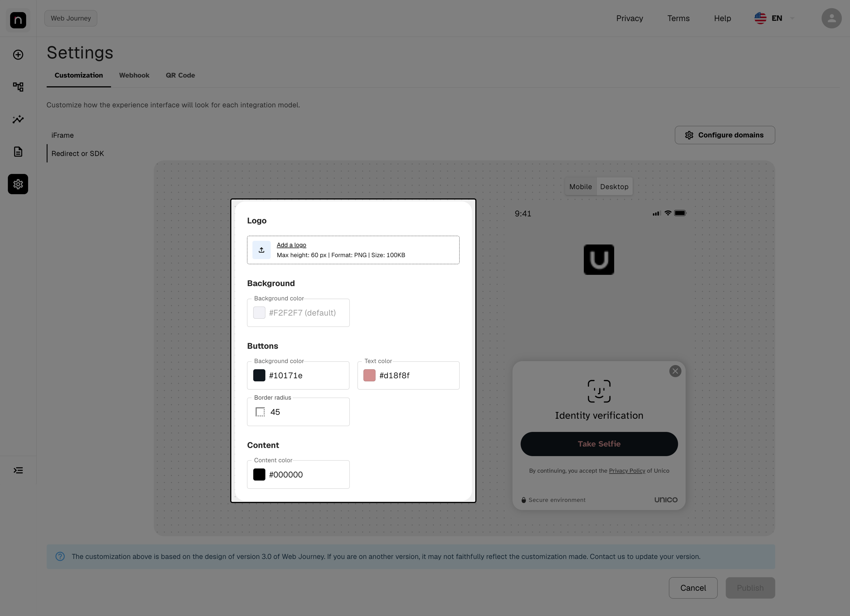
Task: Click the face scan icon in preview
Action: pos(599,391)
